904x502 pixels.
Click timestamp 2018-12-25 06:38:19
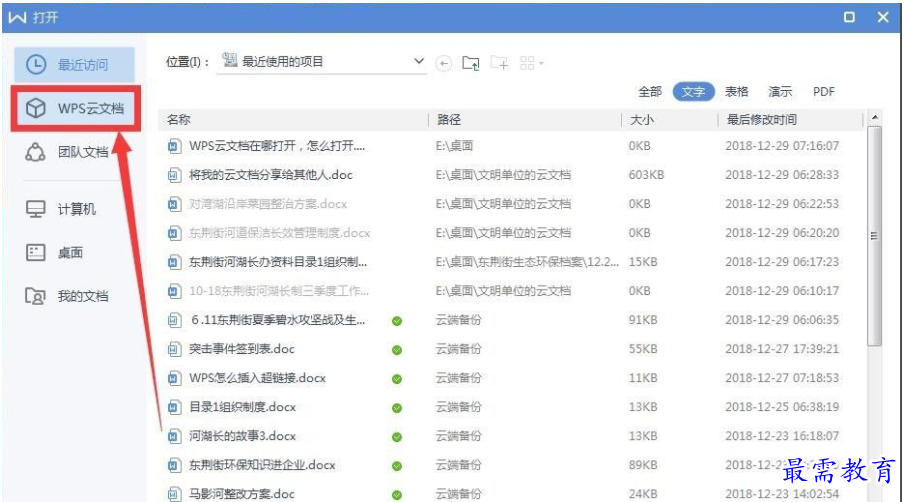782,407
